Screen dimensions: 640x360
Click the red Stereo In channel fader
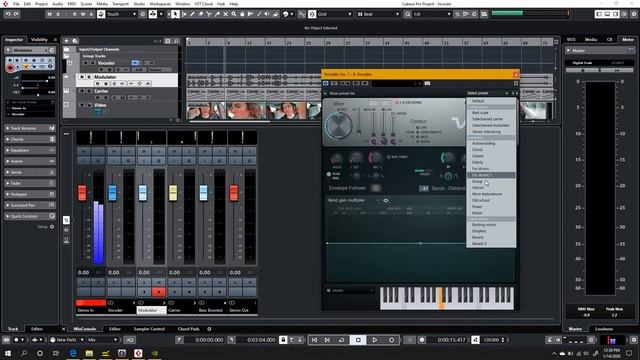click(x=82, y=193)
